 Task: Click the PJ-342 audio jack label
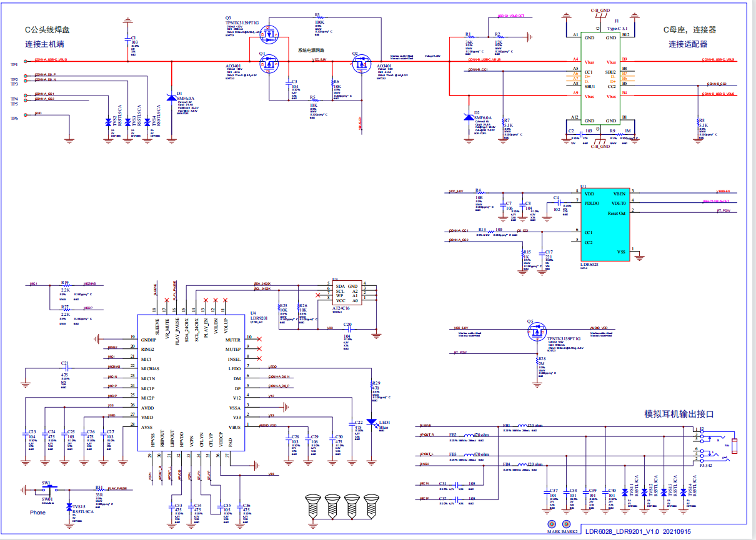click(x=705, y=464)
